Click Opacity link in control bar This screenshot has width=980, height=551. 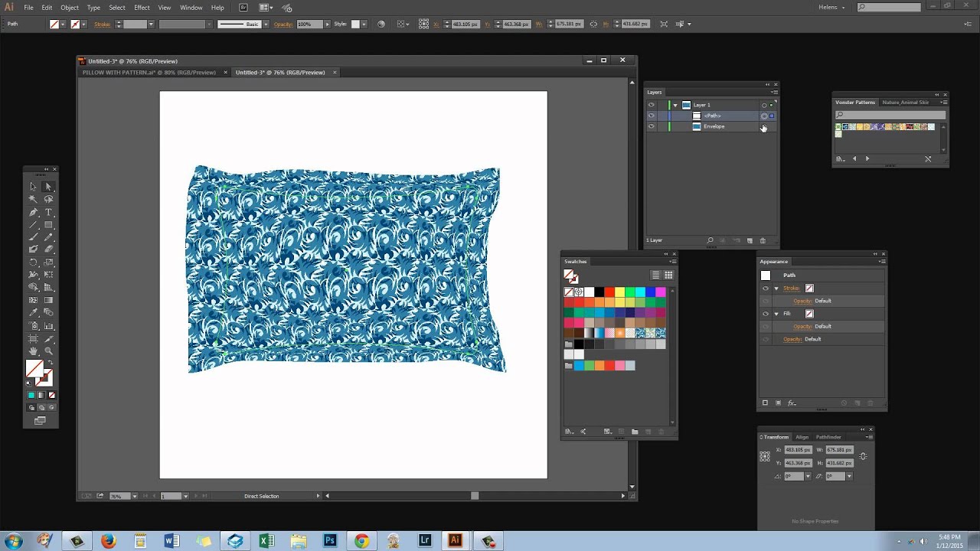[283, 24]
